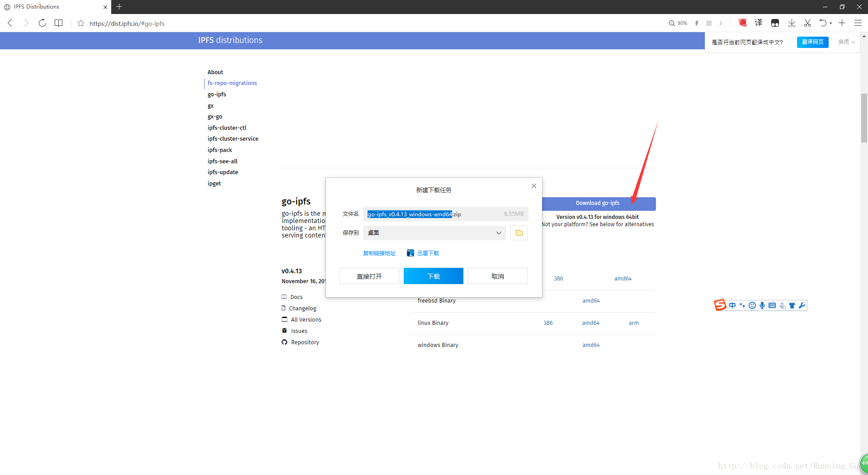Click the Sogou microphone voice input icon
Screen dimensions: 868x475
pos(762,305)
